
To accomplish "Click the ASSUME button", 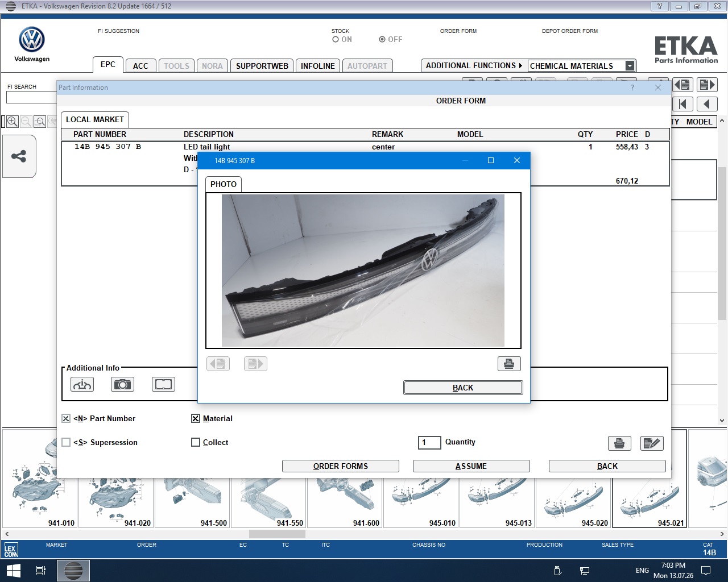I will [471, 466].
